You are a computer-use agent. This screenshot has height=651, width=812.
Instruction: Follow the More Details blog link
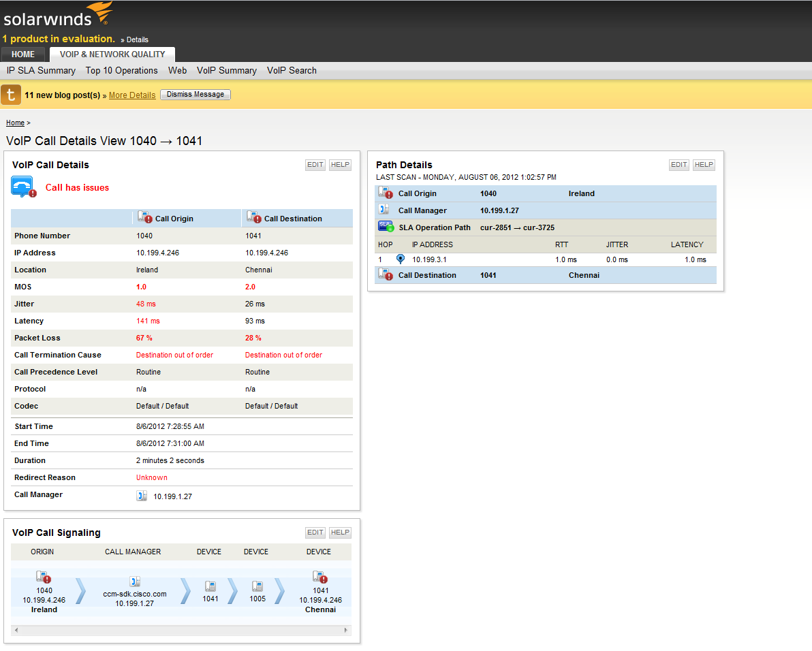coord(132,95)
